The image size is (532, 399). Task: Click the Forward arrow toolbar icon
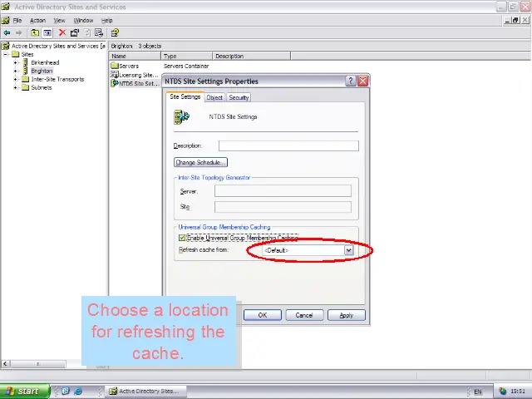point(18,33)
